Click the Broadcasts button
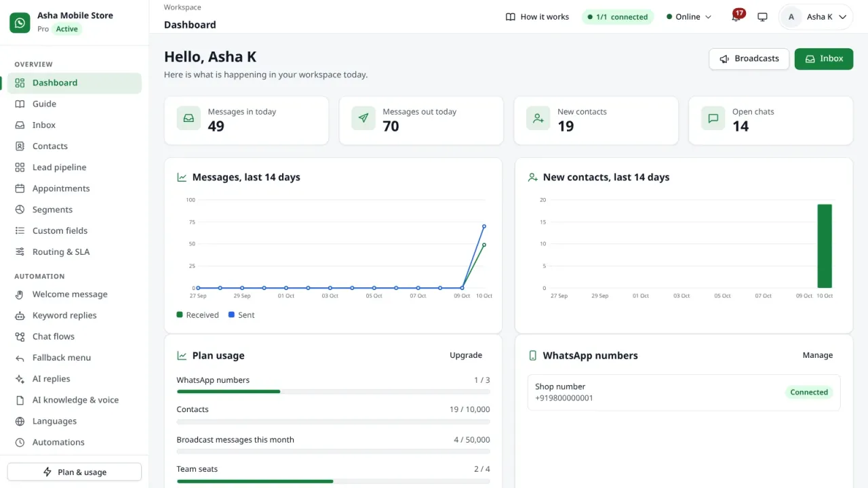Image resolution: width=868 pixels, height=488 pixels. click(x=749, y=59)
